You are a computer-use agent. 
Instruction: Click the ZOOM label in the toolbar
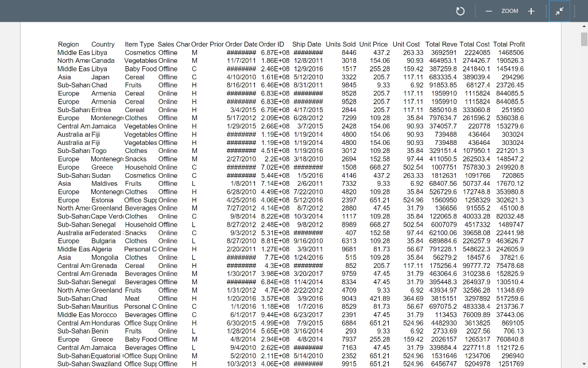pos(510,11)
